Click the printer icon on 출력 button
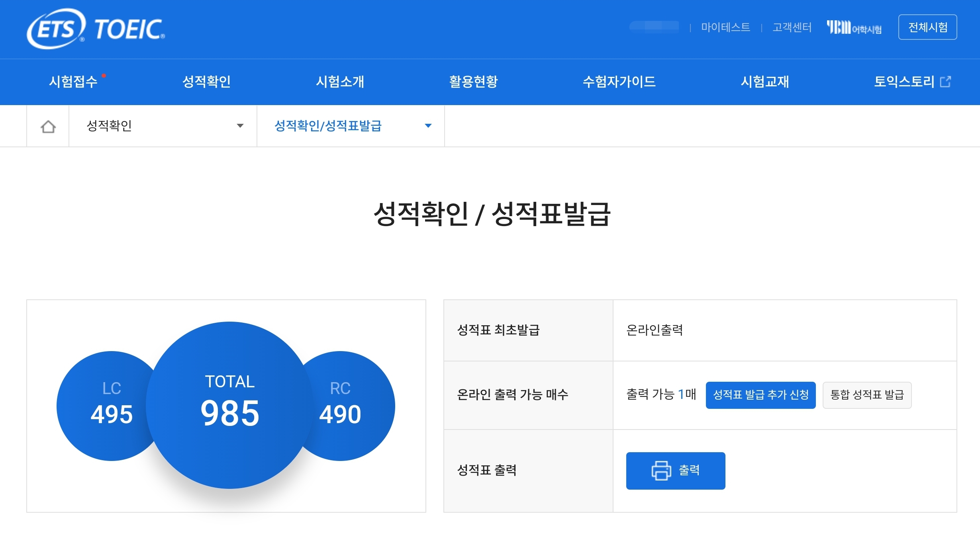 (x=661, y=471)
